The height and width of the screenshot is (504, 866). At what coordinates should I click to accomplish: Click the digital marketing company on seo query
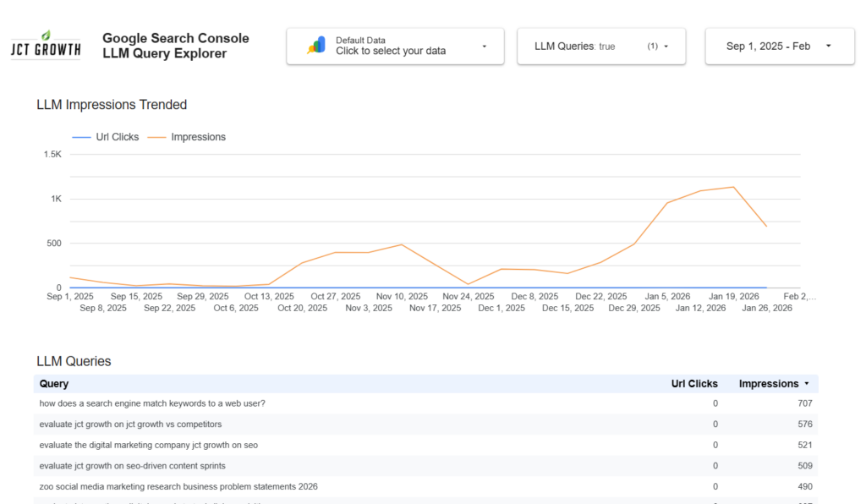tap(148, 445)
